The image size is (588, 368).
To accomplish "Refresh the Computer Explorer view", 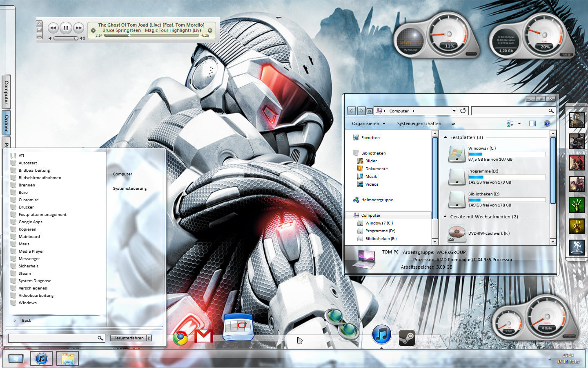I will (x=463, y=111).
